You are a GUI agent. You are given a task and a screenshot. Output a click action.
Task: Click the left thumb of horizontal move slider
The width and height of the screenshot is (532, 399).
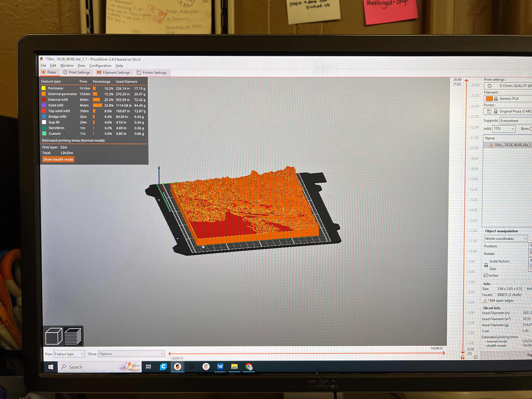coord(170,354)
